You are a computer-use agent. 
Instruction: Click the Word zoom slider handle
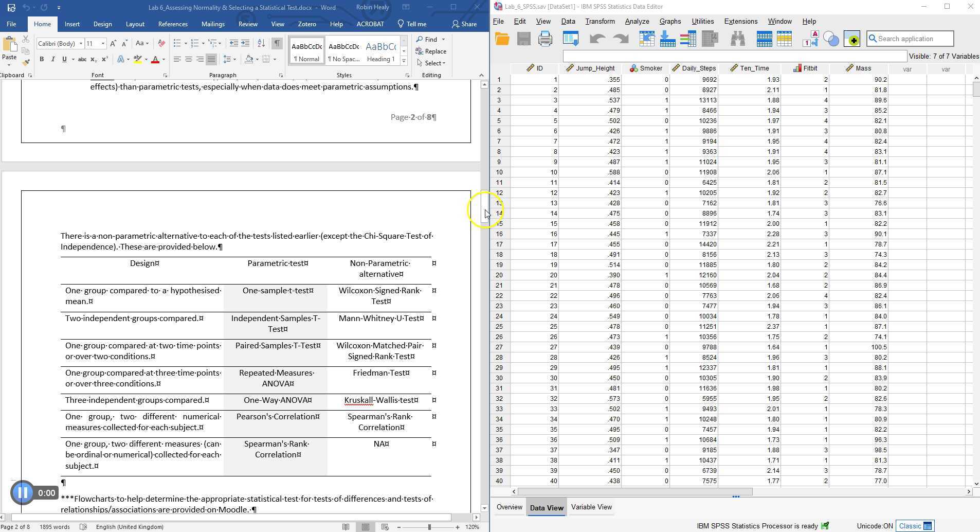(x=429, y=527)
